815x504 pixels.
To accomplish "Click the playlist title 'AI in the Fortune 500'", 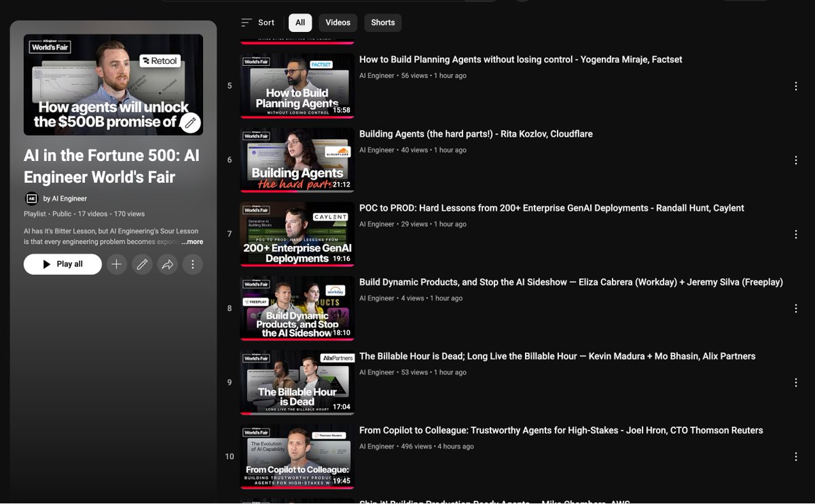I will click(x=112, y=166).
